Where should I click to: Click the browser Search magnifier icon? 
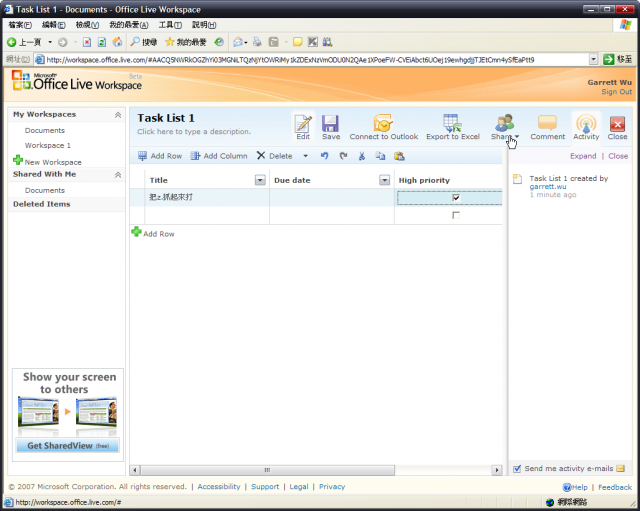(135, 42)
